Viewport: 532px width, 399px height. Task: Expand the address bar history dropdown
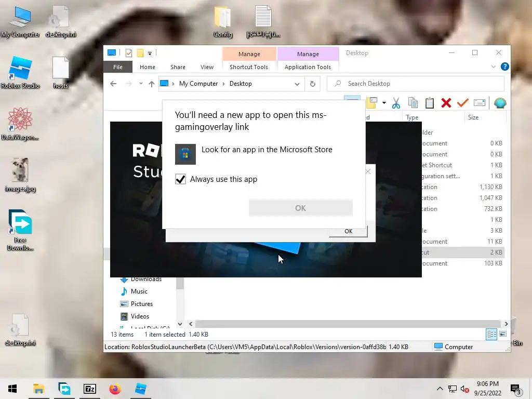(297, 84)
